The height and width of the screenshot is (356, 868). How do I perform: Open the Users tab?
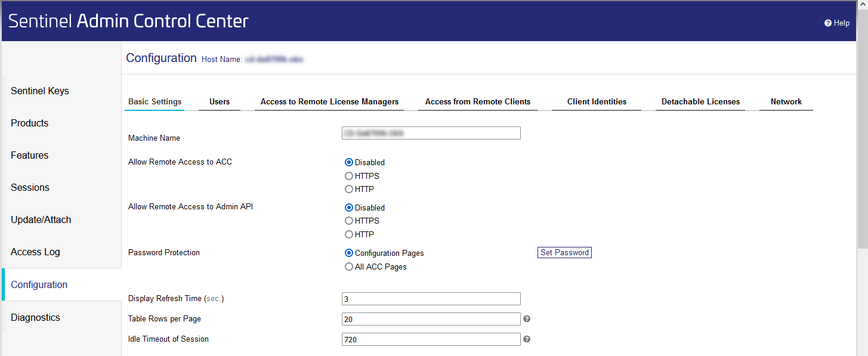[x=220, y=102]
